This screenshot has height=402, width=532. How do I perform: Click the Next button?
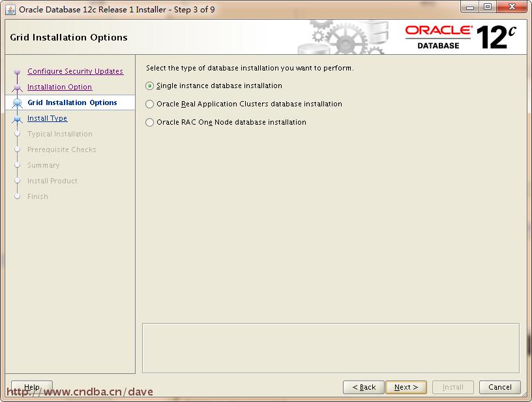pyautogui.click(x=406, y=387)
